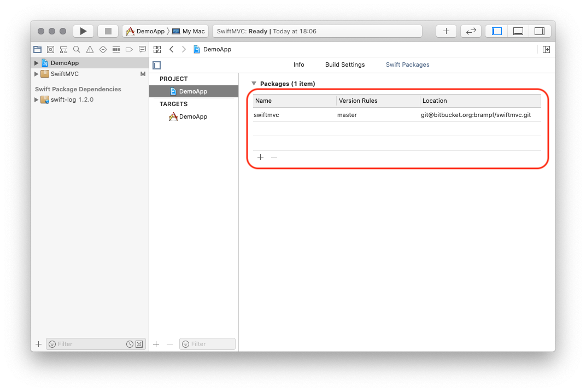Open the Library with the plus button
The image size is (586, 392).
coord(446,31)
